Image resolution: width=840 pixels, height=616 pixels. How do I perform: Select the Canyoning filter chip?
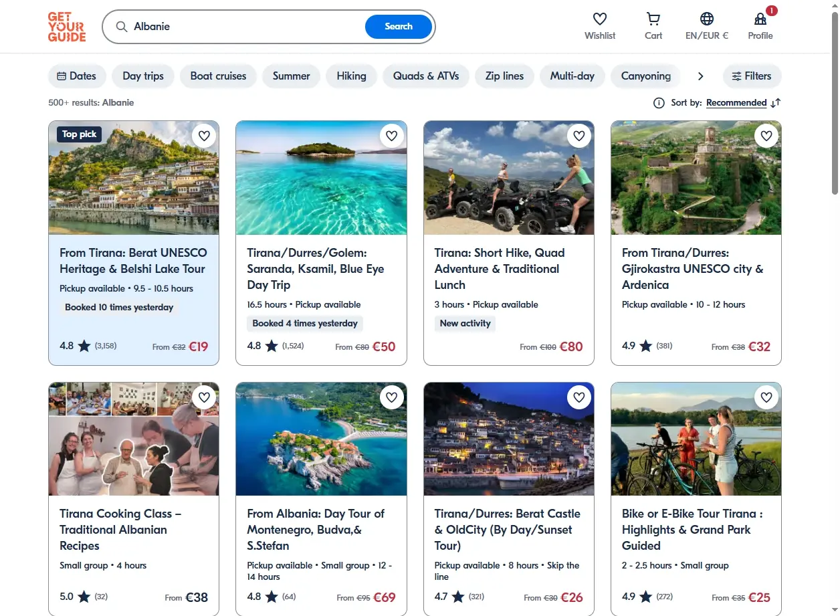646,76
